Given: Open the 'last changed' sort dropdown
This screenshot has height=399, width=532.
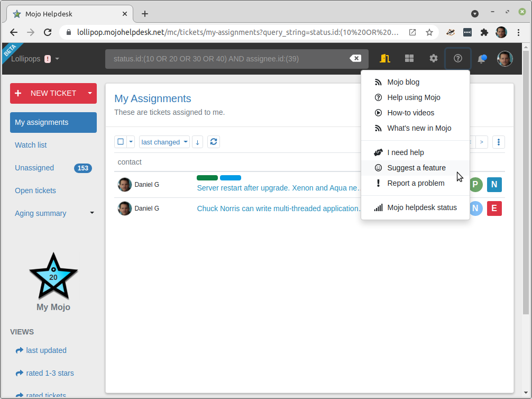Looking at the screenshot, I should click(164, 142).
